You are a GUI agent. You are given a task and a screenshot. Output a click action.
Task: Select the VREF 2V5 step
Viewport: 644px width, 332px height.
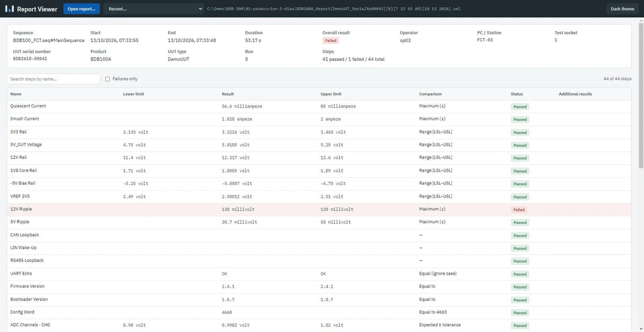(319, 196)
